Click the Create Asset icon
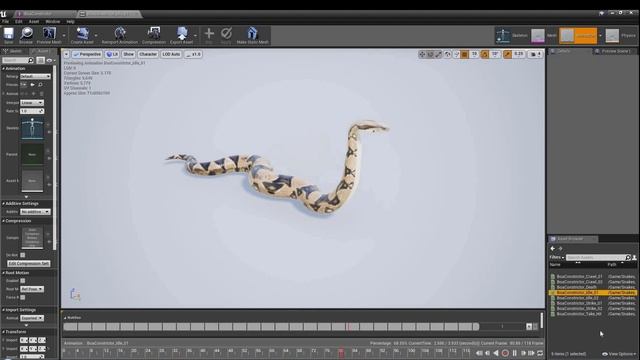This screenshot has width=640, height=360. 82,33
